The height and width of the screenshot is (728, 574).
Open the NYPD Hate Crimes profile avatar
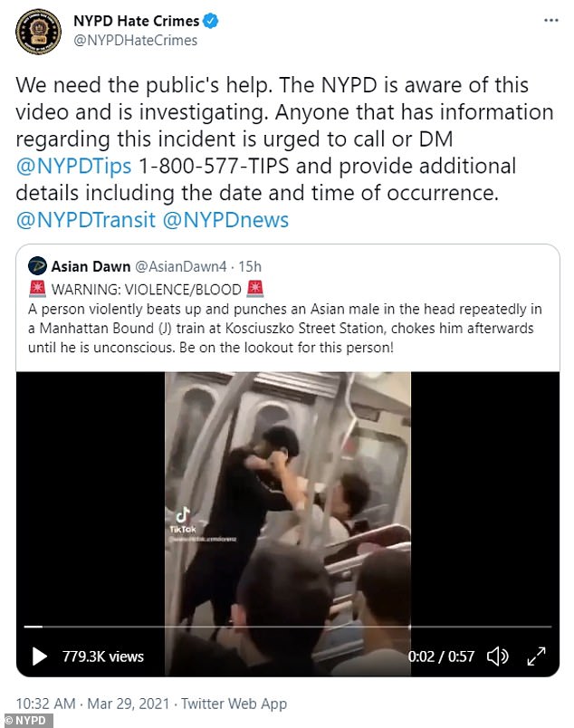(38, 32)
